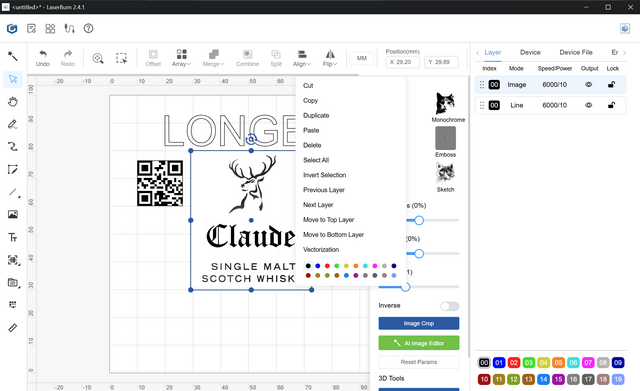
Task: Pick layer color swatch 14 blue
Action: click(543, 379)
